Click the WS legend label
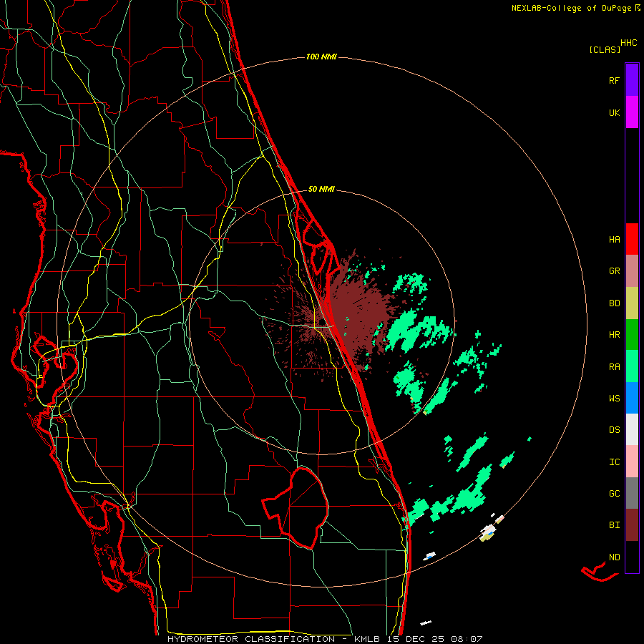Viewport: 644px width, 644px height. [614, 398]
